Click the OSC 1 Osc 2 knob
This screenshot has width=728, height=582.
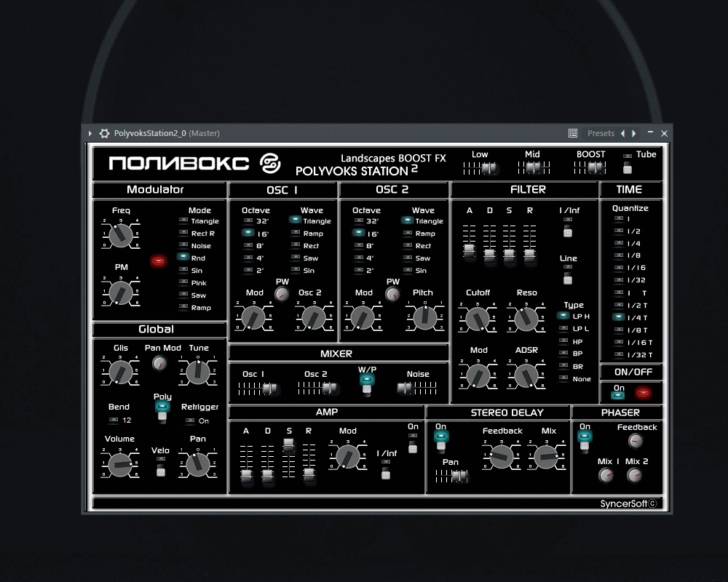pyautogui.click(x=314, y=318)
